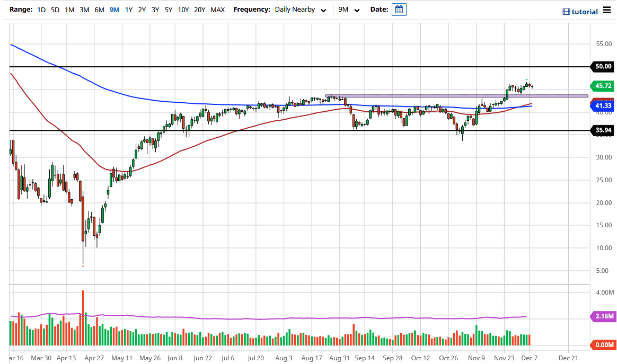Switch to the 1Y range tab
This screenshot has width=617, height=364.
pos(128,10)
